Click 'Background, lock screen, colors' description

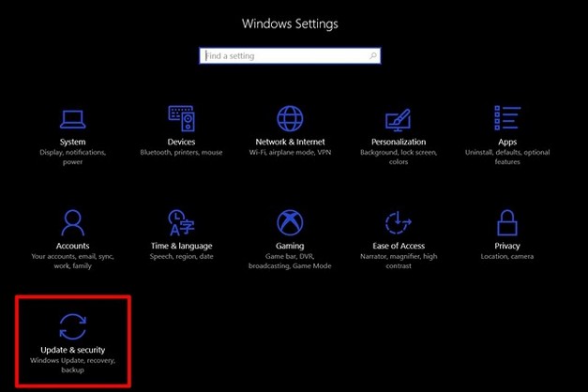click(399, 158)
